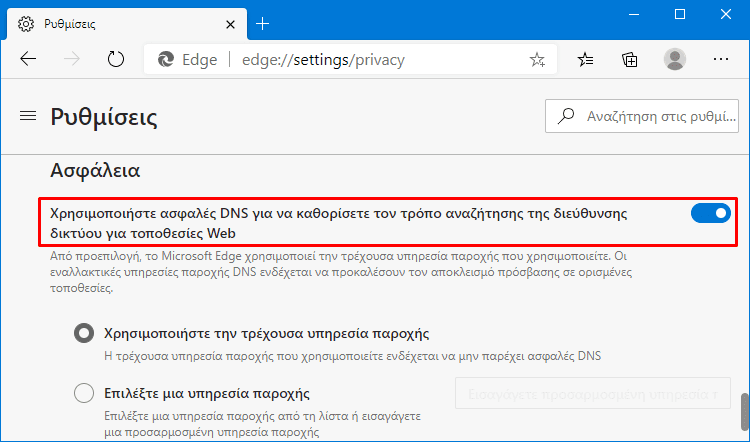750x442 pixels.
Task: Close the Edge window
Action: click(726, 14)
